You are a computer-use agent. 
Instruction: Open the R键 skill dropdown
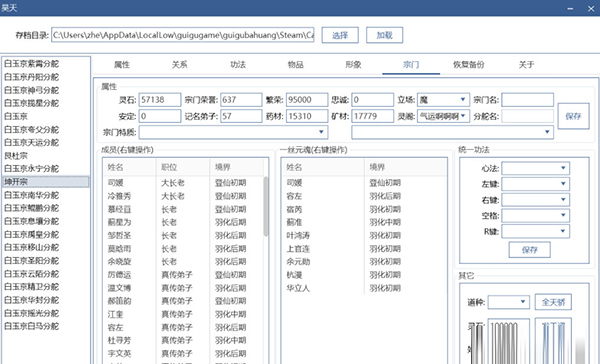click(535, 231)
